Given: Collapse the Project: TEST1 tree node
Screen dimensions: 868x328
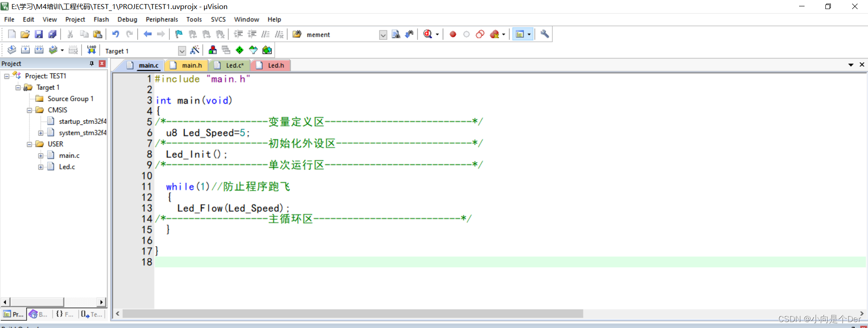Looking at the screenshot, I should 7,76.
